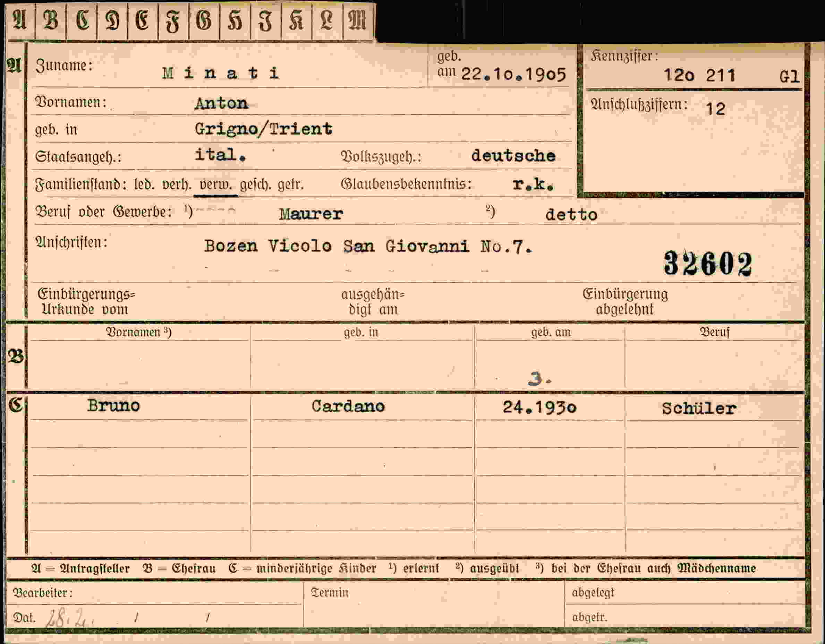Click the index tab letter D
Screen dimensions: 825x644
112,20
